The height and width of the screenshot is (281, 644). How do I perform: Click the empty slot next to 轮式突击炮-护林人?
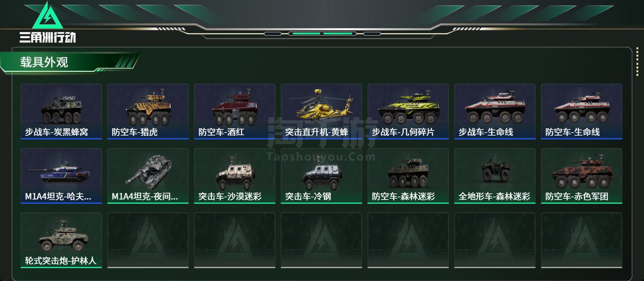tap(148, 240)
